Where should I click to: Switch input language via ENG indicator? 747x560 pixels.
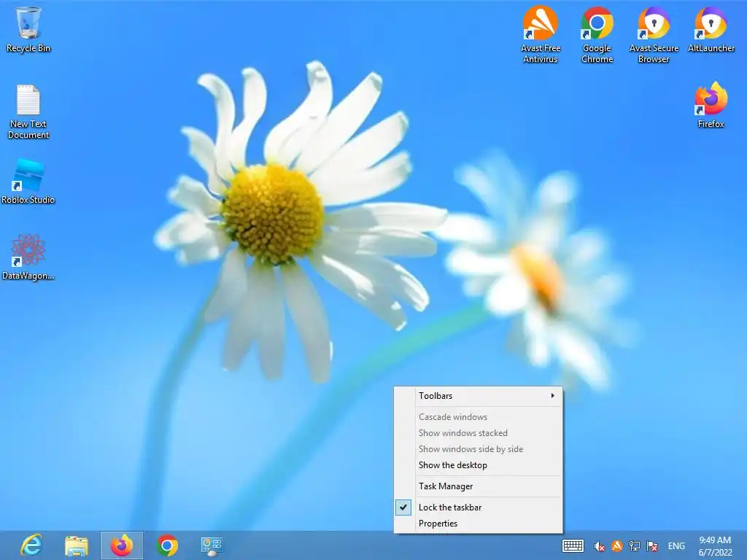[x=676, y=546]
